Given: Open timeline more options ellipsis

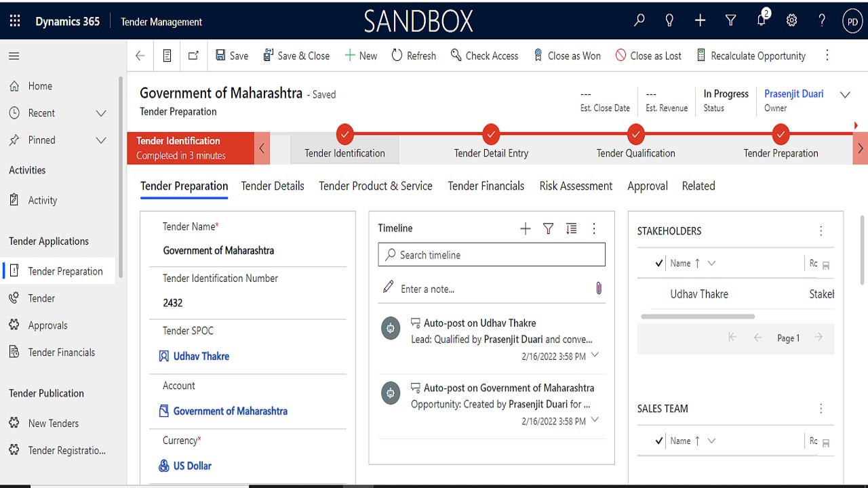Looking at the screenshot, I should tap(594, 228).
